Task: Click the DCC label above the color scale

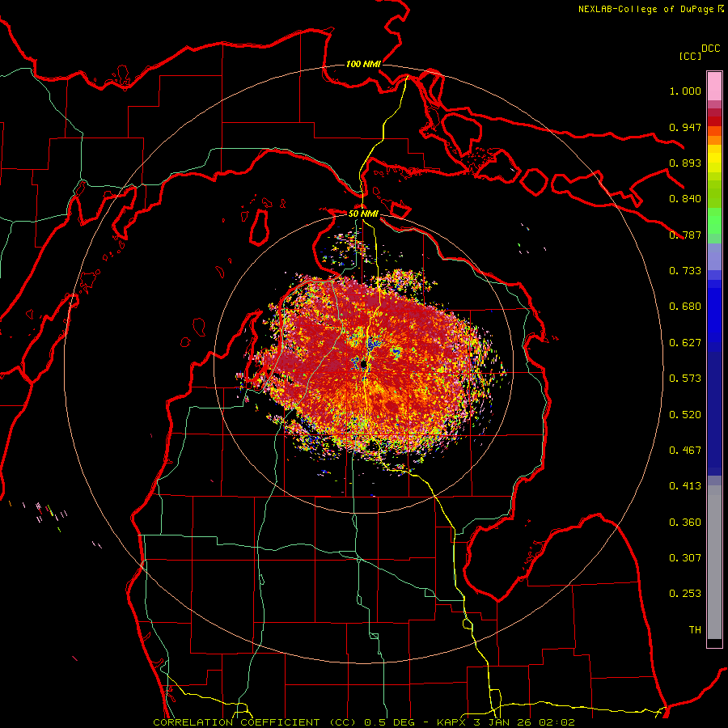Action: tap(710, 49)
